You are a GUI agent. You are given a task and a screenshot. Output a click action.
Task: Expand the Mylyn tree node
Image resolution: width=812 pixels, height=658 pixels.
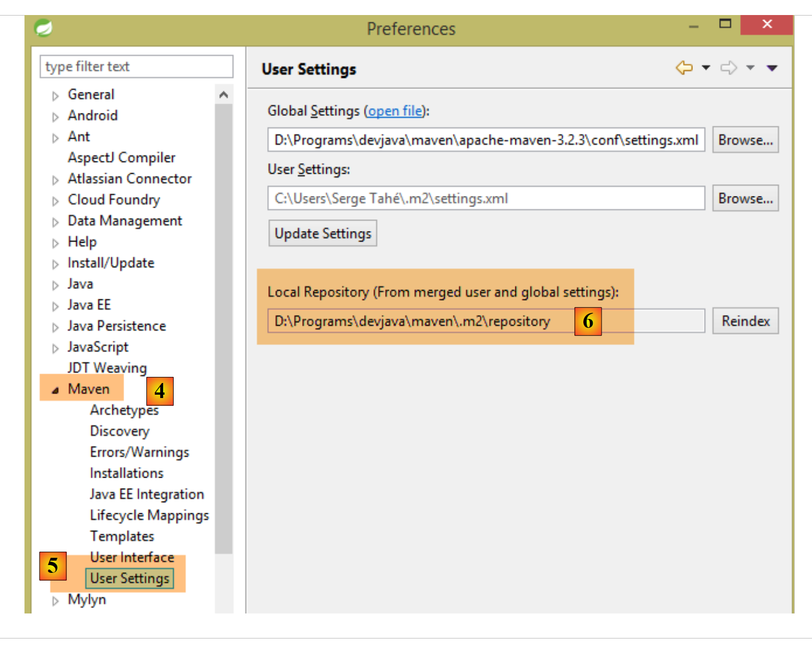55,601
